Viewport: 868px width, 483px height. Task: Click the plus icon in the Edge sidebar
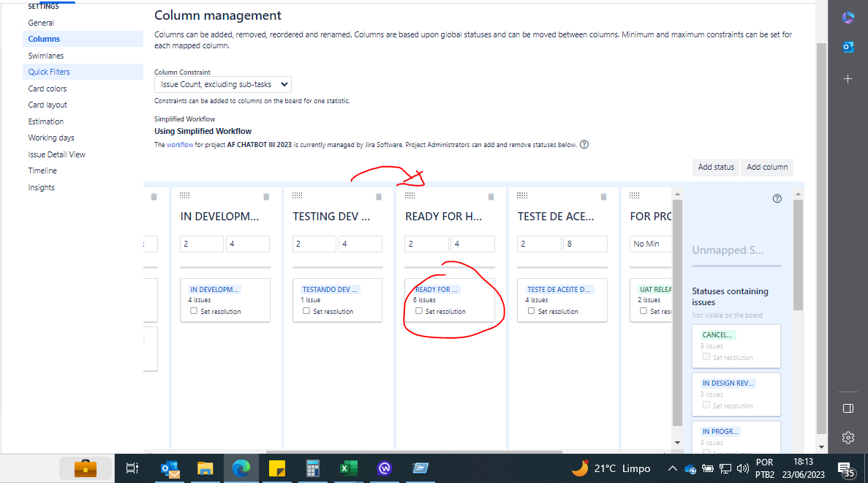pos(848,78)
